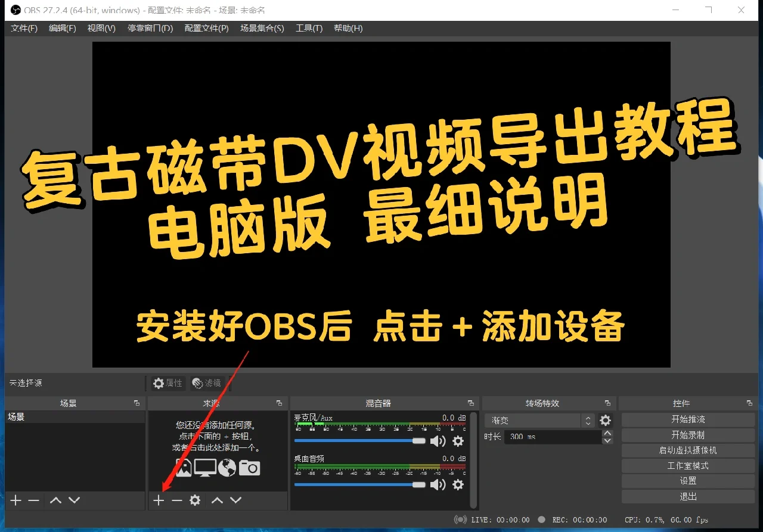This screenshot has width=763, height=532.
Task: Open 麦克风/Aux audio settings gear
Action: tap(458, 441)
